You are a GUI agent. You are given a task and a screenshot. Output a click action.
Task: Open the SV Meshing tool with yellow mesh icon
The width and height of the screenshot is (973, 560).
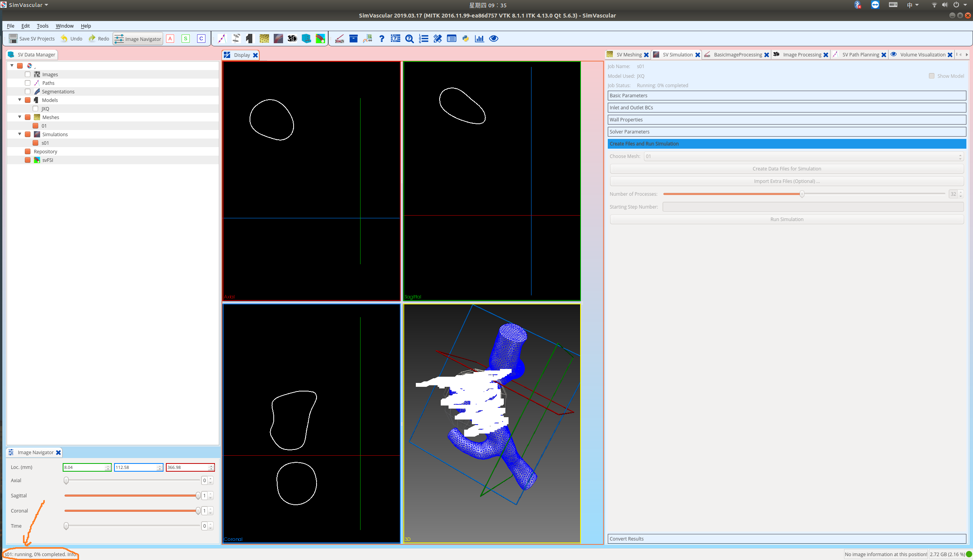pos(264,39)
